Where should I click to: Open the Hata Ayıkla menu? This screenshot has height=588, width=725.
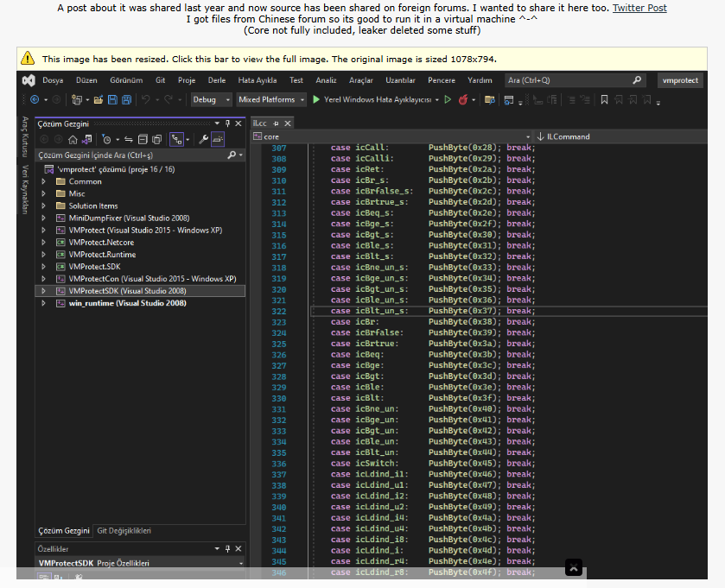(258, 80)
